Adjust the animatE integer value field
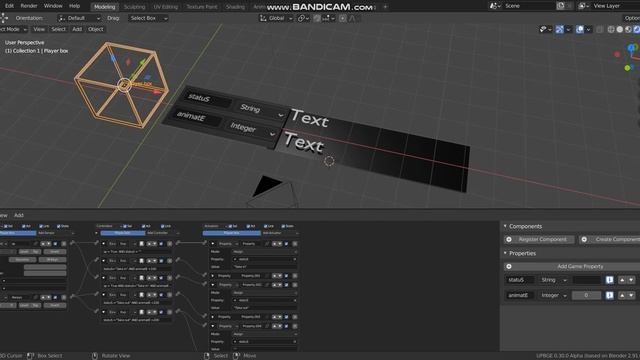 pyautogui.click(x=587, y=295)
